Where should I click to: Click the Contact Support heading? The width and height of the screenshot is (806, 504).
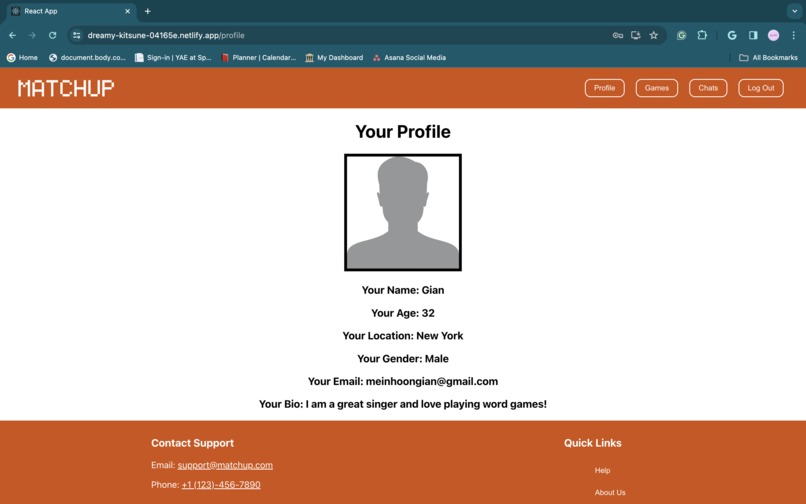pos(192,443)
